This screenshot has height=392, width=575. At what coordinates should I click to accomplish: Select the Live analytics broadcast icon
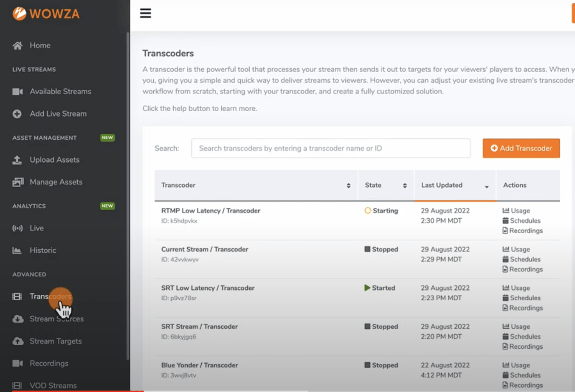[17, 228]
